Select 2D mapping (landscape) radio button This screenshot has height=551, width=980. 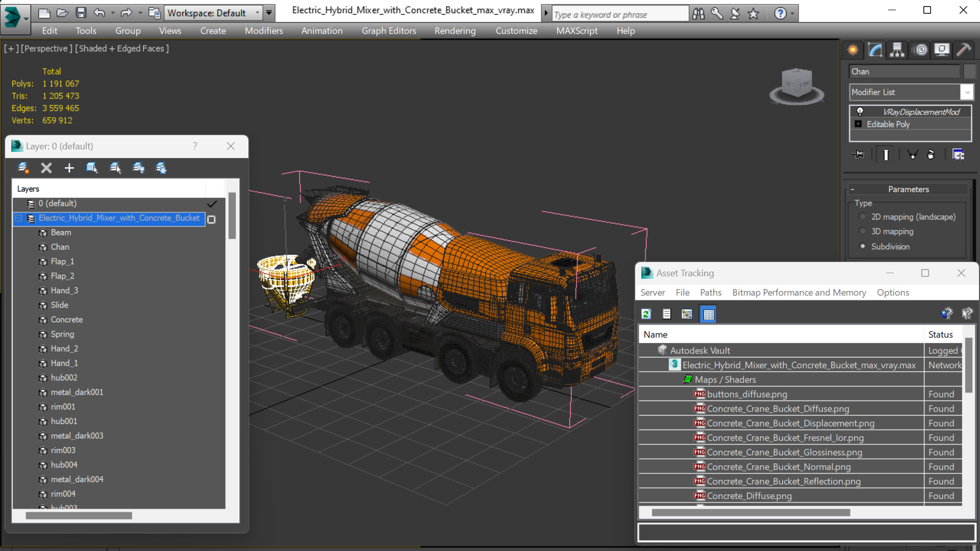pos(863,217)
